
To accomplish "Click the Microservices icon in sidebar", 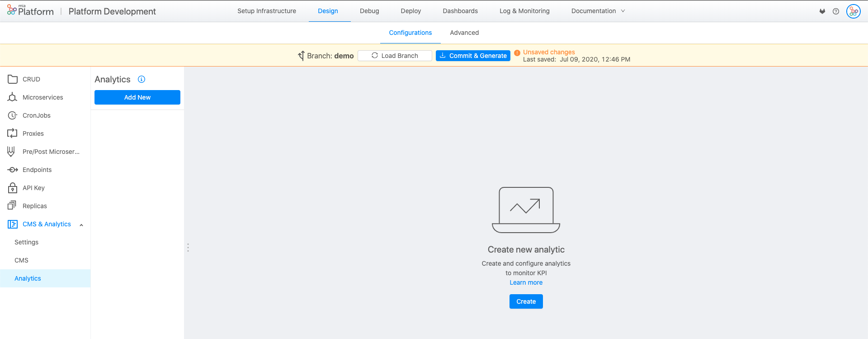I will (13, 97).
